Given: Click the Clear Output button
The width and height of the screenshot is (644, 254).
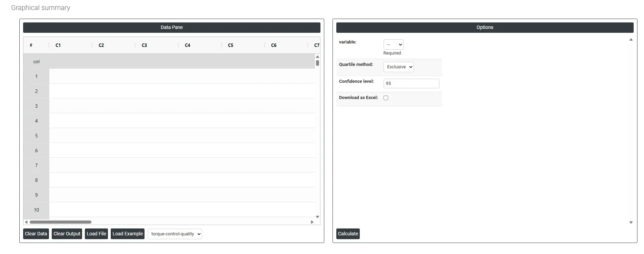Looking at the screenshot, I should click(x=67, y=234).
